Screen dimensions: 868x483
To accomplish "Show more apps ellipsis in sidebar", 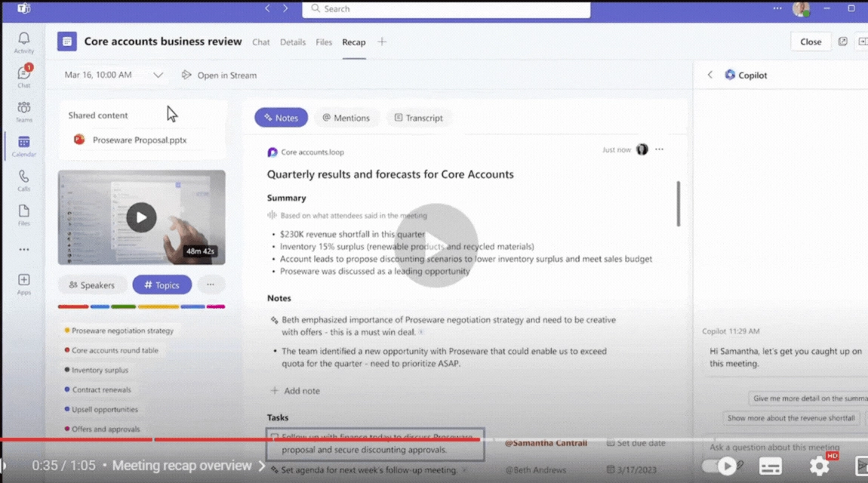I will 24,250.
